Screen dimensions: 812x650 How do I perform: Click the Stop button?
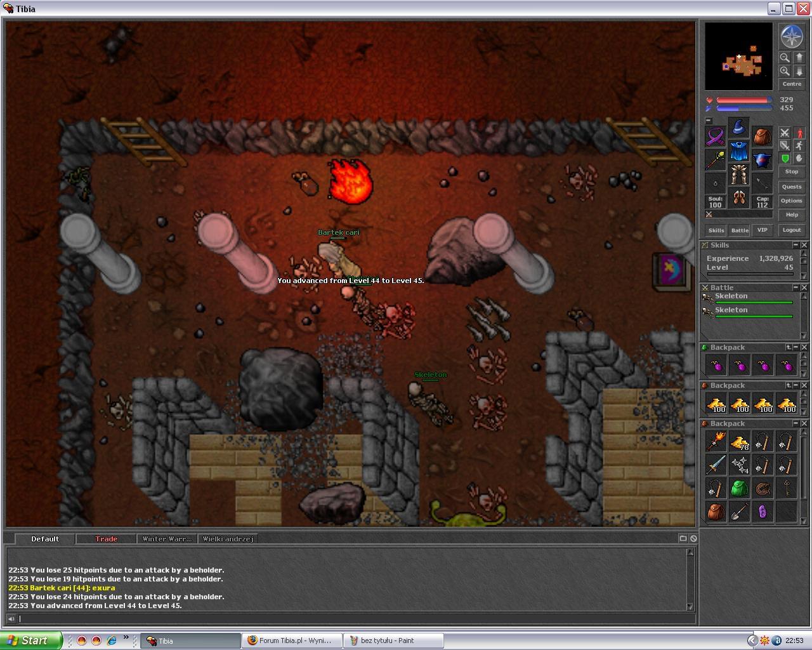pos(792,171)
